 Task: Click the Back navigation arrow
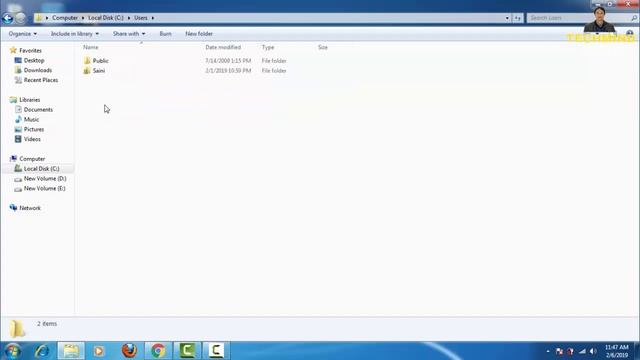(x=8, y=18)
